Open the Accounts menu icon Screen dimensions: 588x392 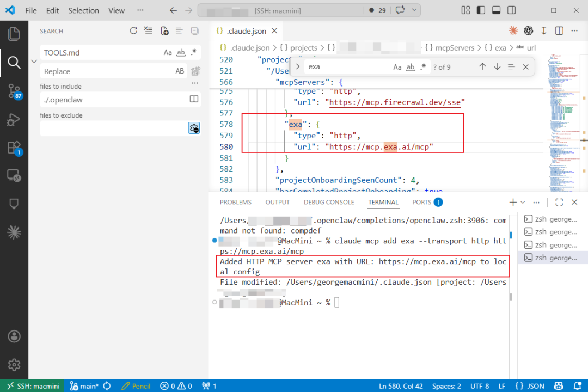(14, 336)
